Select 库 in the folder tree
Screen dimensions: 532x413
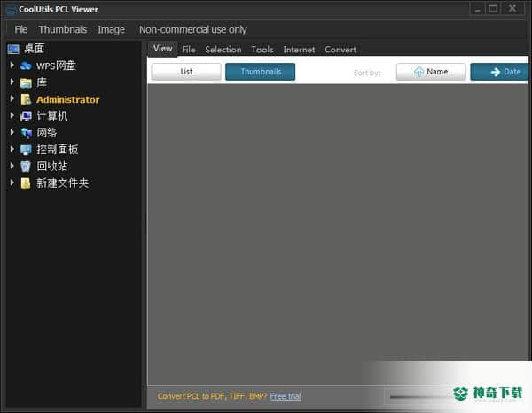(42, 82)
